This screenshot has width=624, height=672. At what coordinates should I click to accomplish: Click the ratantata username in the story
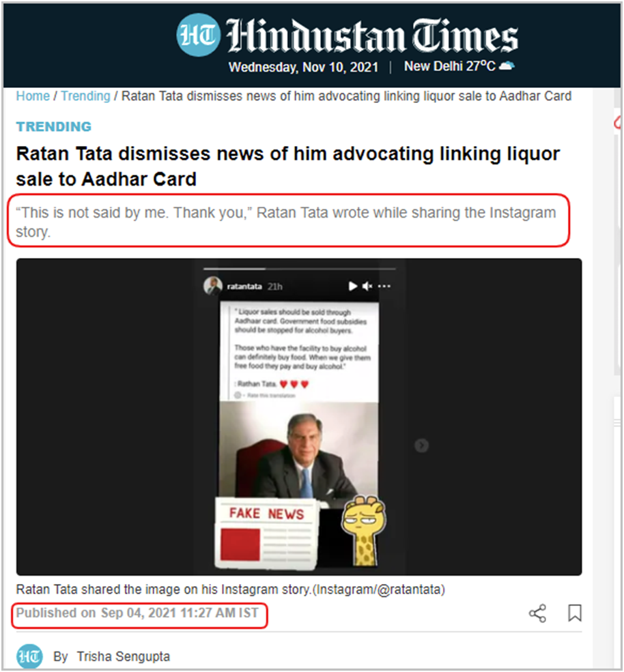244,287
